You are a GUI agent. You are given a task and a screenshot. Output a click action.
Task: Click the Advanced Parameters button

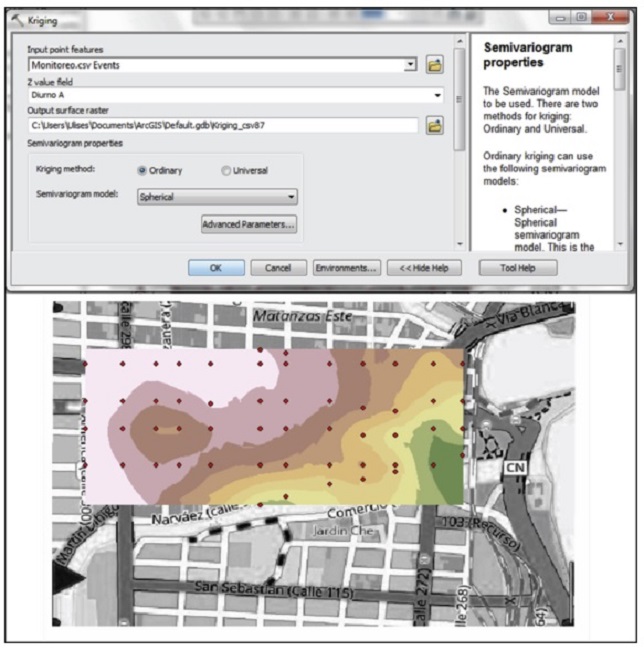(x=249, y=225)
